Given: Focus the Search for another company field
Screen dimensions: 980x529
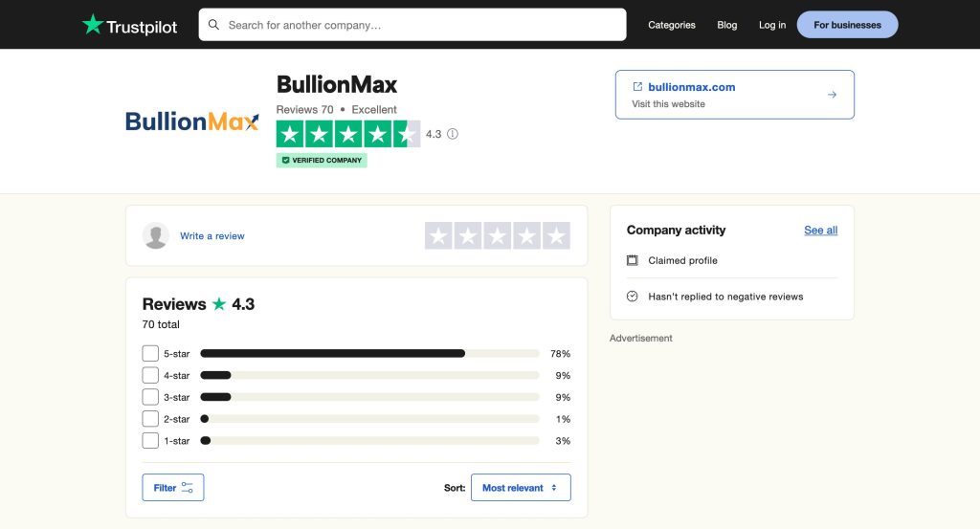Looking at the screenshot, I should coord(421,25).
